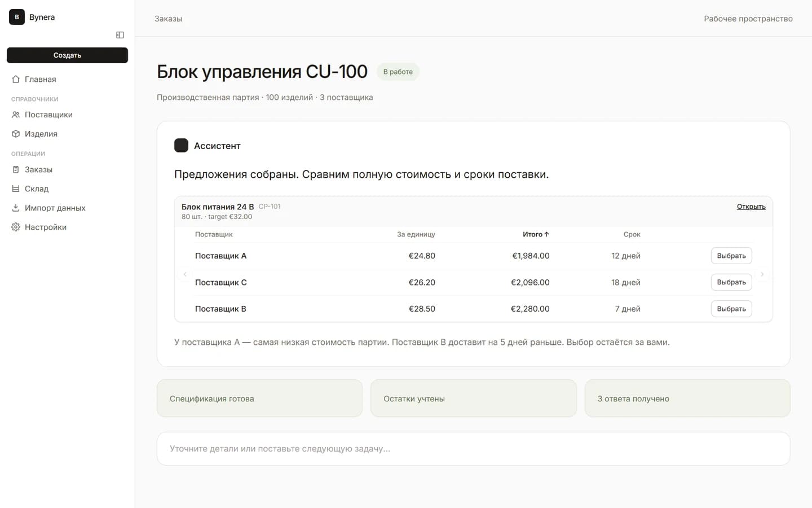Click the Главная home icon
Image resolution: width=812 pixels, height=508 pixels.
(16, 79)
